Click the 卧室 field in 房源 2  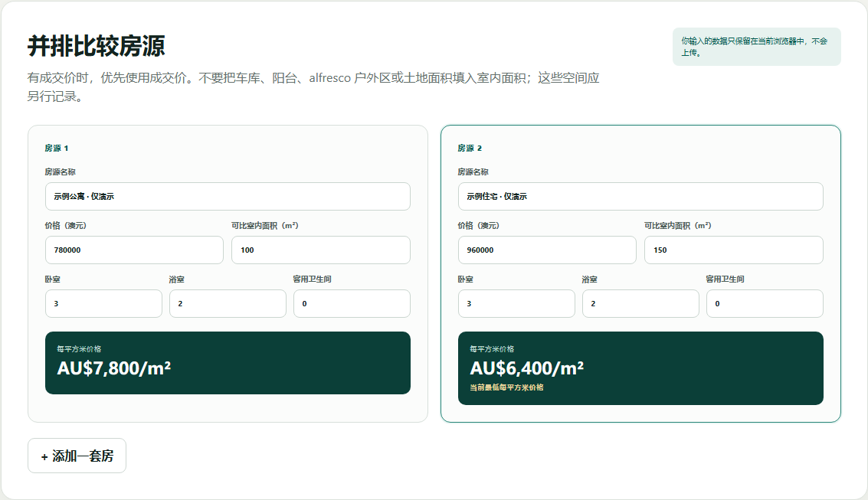click(x=516, y=304)
